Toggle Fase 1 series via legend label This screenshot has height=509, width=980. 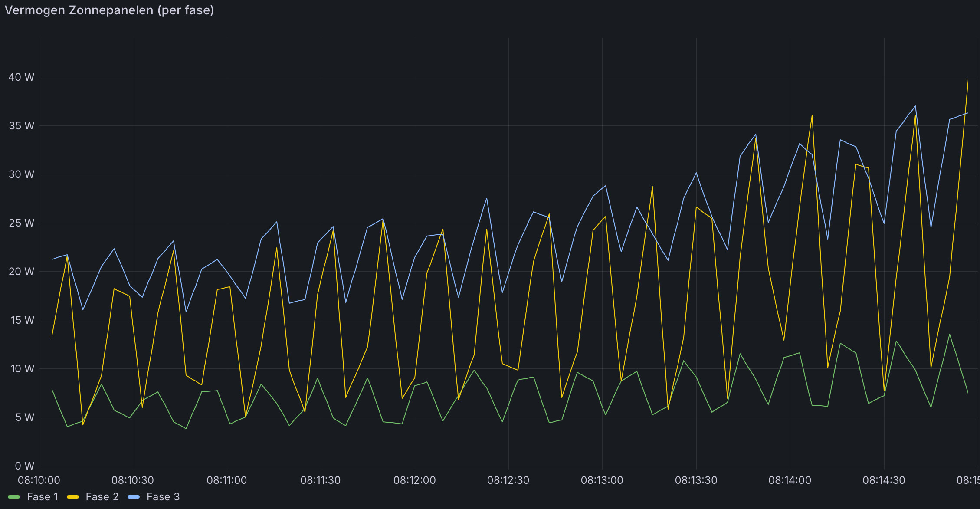[42, 497]
